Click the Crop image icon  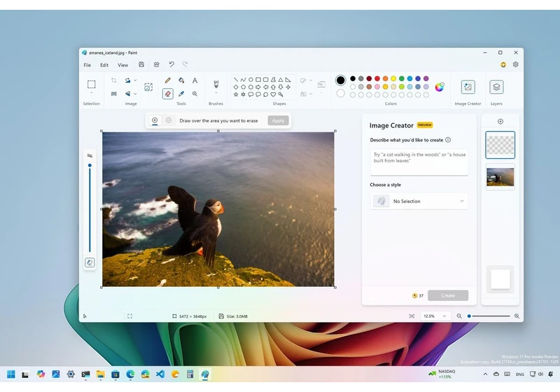click(x=114, y=80)
